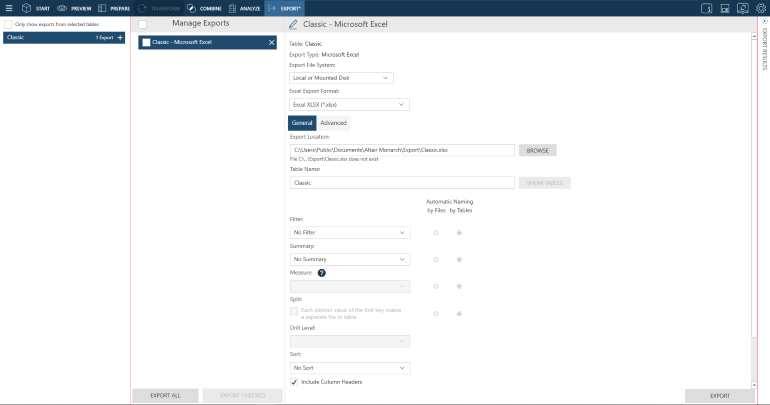Click the Export All button

click(165, 395)
